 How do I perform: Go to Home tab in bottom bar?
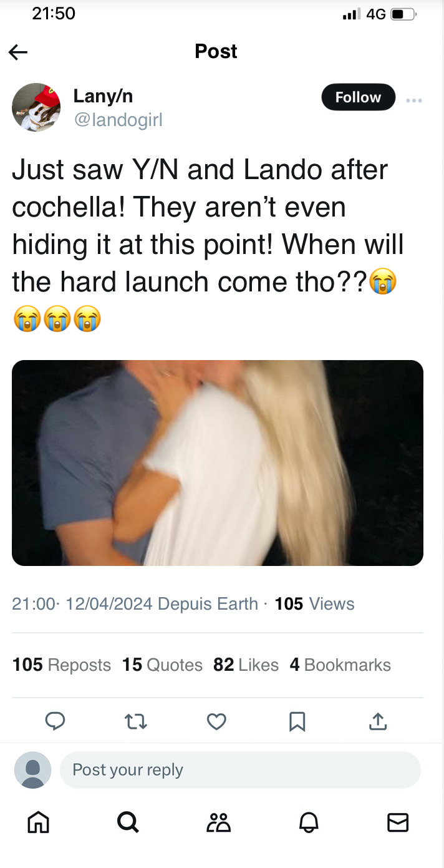click(38, 822)
